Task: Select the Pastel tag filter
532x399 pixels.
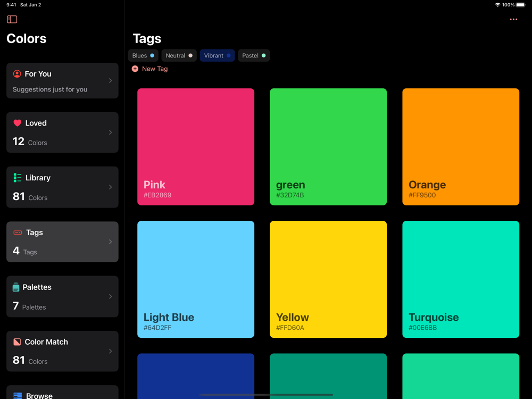Action: click(254, 56)
